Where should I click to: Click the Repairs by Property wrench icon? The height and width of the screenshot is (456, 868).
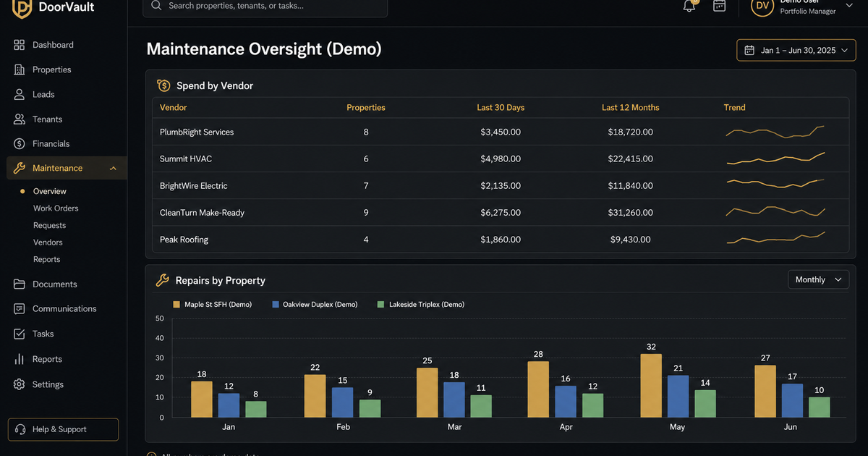(163, 280)
